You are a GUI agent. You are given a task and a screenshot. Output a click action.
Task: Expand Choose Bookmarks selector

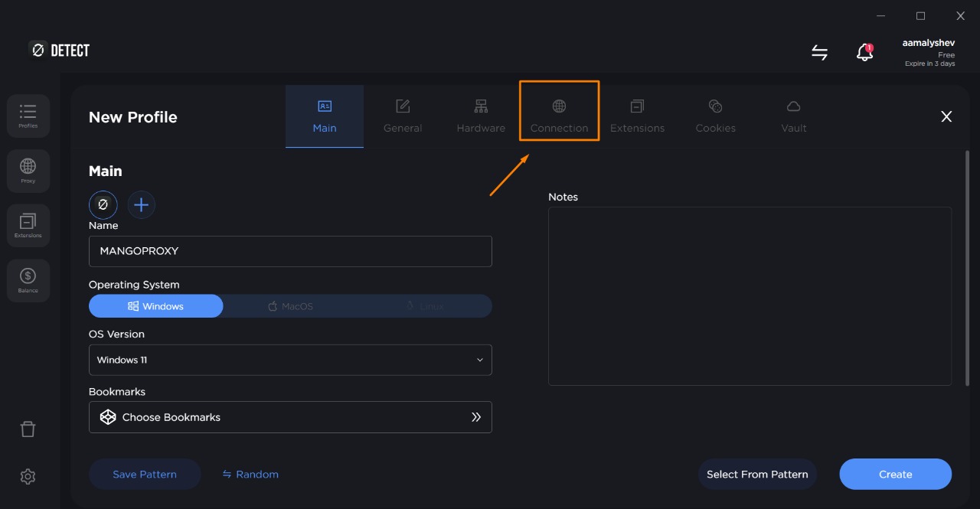pos(290,417)
